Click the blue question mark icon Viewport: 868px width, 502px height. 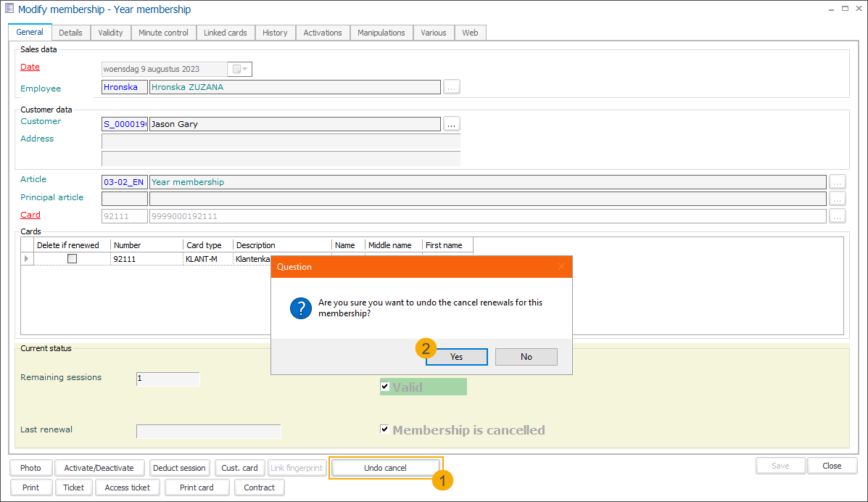[301, 308]
